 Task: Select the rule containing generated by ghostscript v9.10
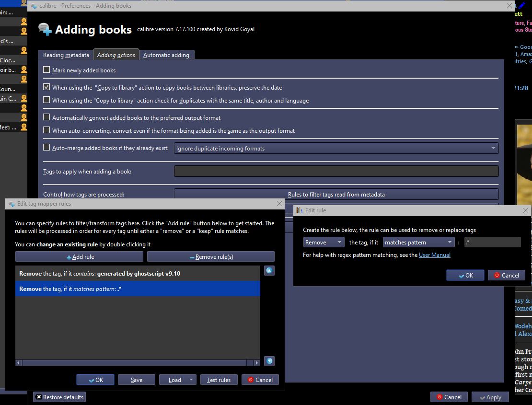pos(138,273)
